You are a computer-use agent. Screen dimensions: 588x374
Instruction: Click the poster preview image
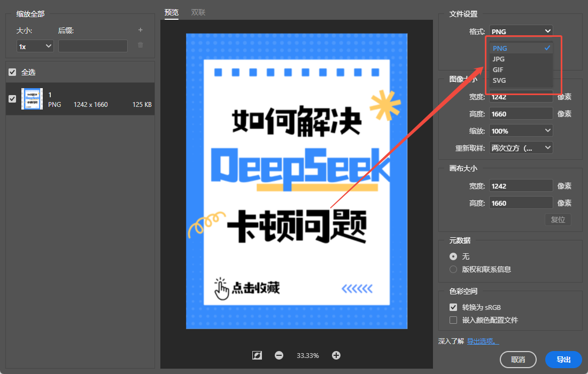(297, 181)
